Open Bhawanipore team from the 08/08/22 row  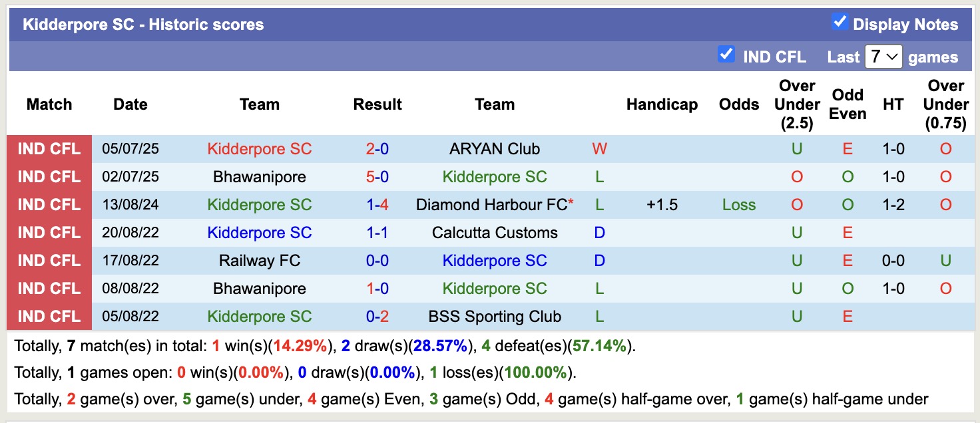[259, 288]
